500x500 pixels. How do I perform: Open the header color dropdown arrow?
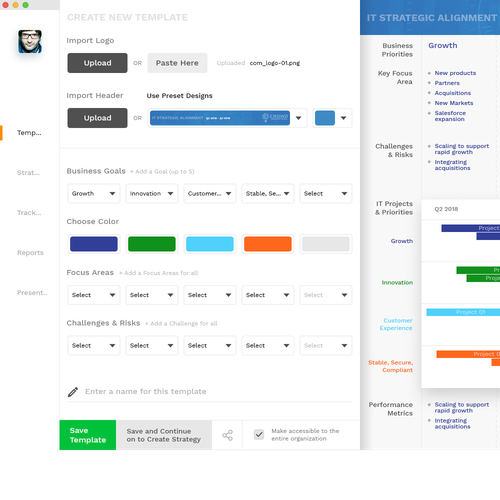[x=343, y=118]
